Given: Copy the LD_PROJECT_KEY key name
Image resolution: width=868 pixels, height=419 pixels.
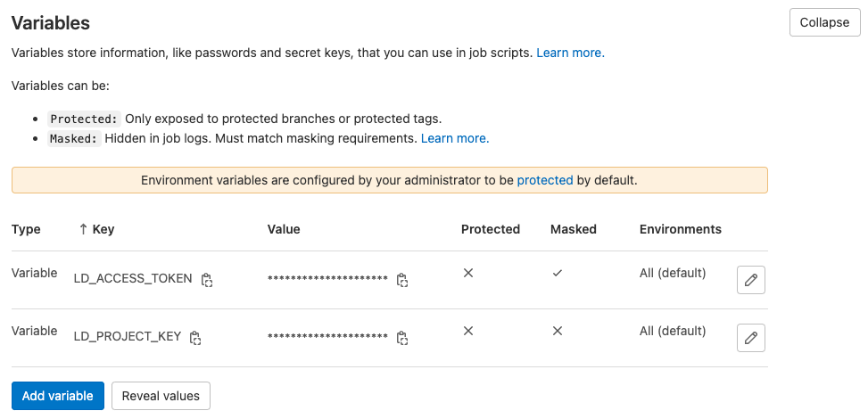Looking at the screenshot, I should [x=195, y=338].
